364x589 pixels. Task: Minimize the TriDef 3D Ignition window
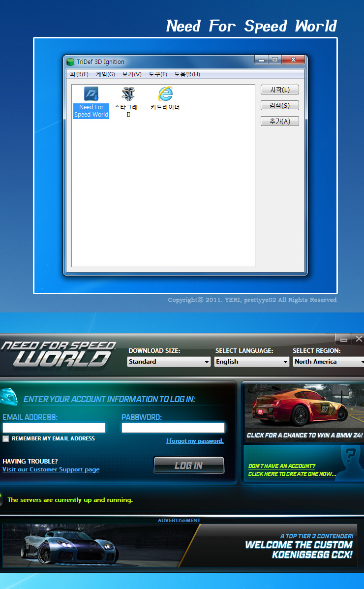262,60
